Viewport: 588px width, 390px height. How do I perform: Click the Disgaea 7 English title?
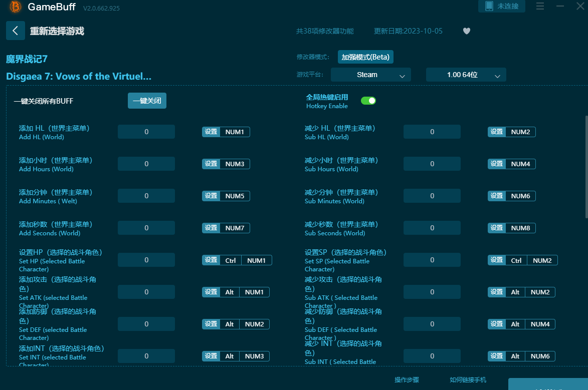tap(79, 77)
